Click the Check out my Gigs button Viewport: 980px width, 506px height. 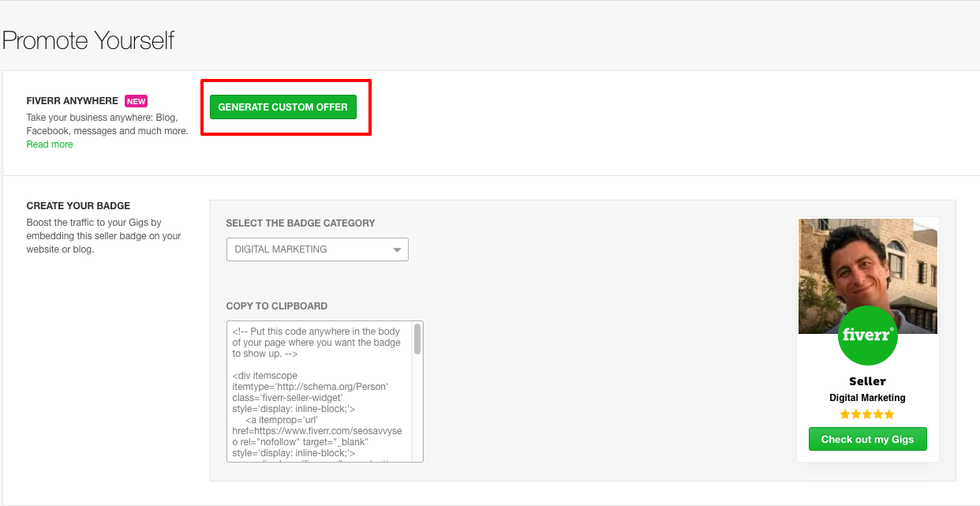coord(867,439)
